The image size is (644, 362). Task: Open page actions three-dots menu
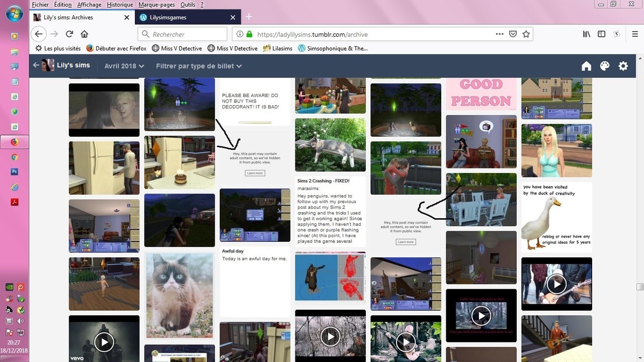coord(499,34)
